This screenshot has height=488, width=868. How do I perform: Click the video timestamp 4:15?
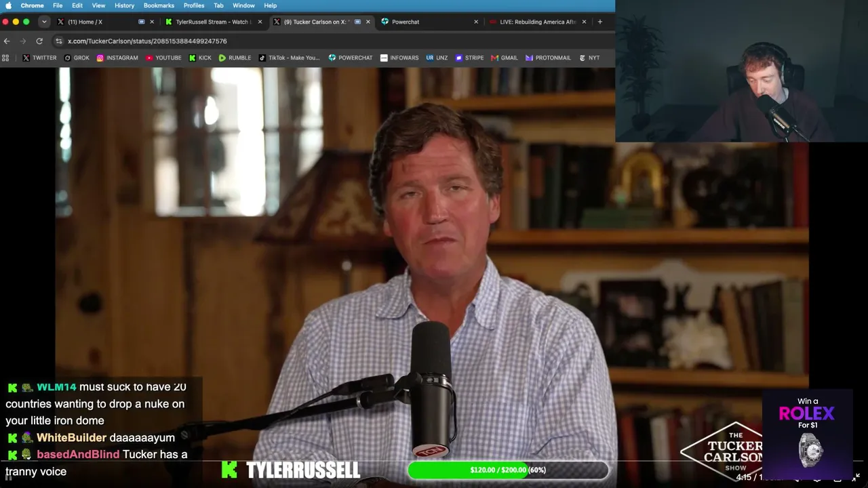click(x=744, y=478)
